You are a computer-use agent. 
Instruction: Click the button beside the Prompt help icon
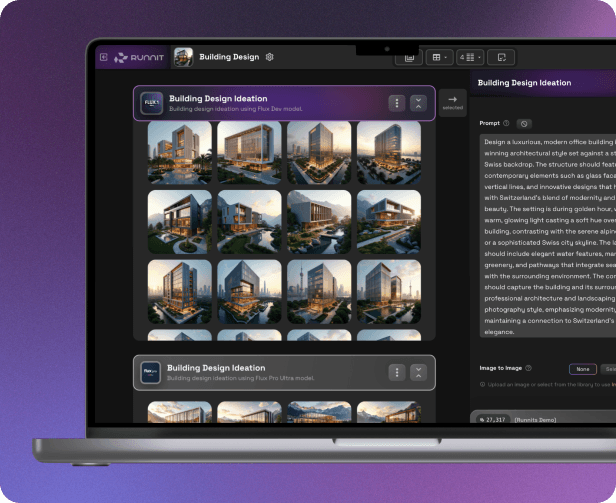524,123
